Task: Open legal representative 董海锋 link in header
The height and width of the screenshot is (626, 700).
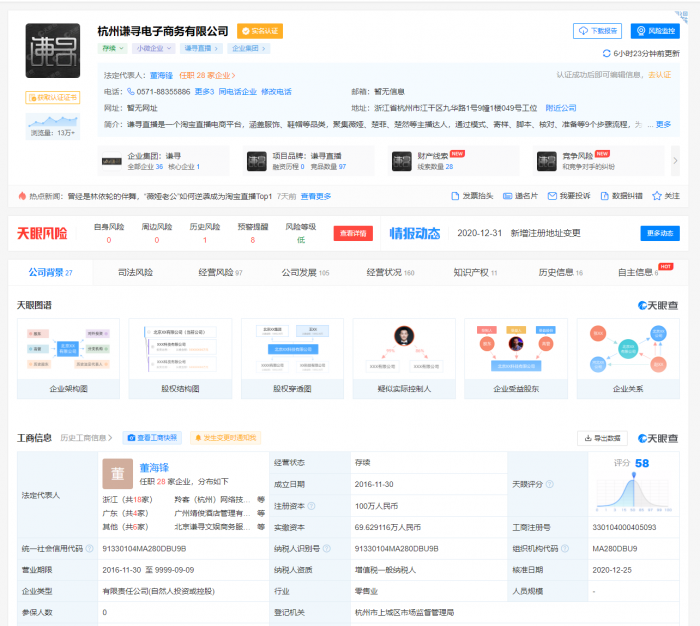Action: (161, 75)
